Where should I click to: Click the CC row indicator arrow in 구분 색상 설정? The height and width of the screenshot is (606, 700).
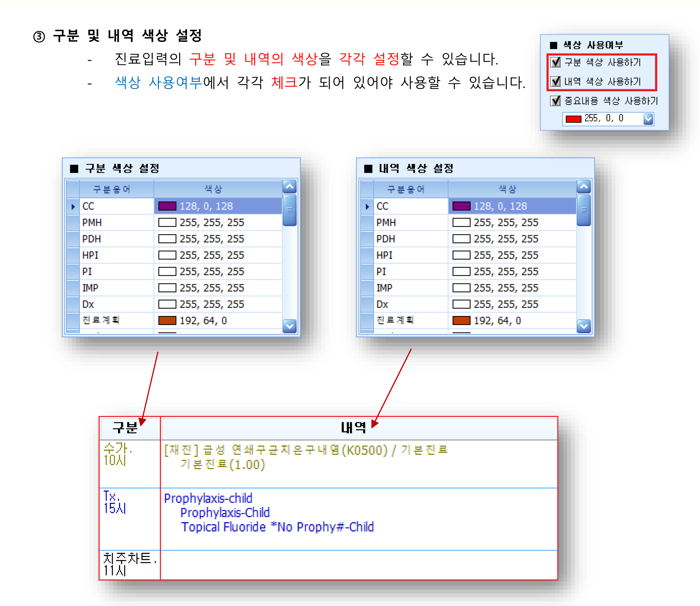[73, 206]
